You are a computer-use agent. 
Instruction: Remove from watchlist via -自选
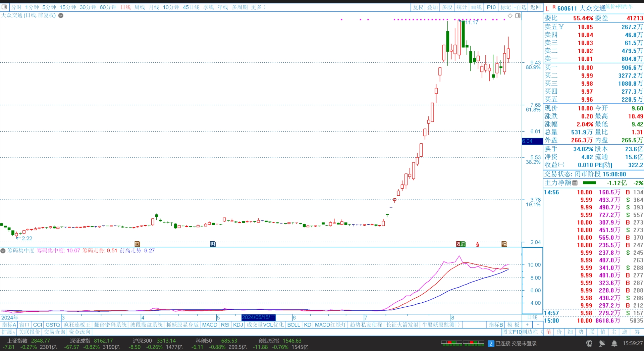pyautogui.click(x=521, y=7)
